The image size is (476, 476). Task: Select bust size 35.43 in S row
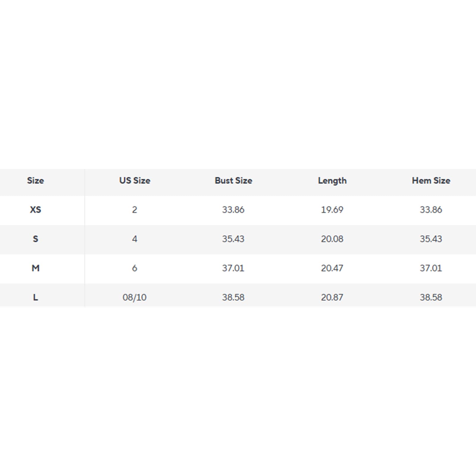point(233,239)
